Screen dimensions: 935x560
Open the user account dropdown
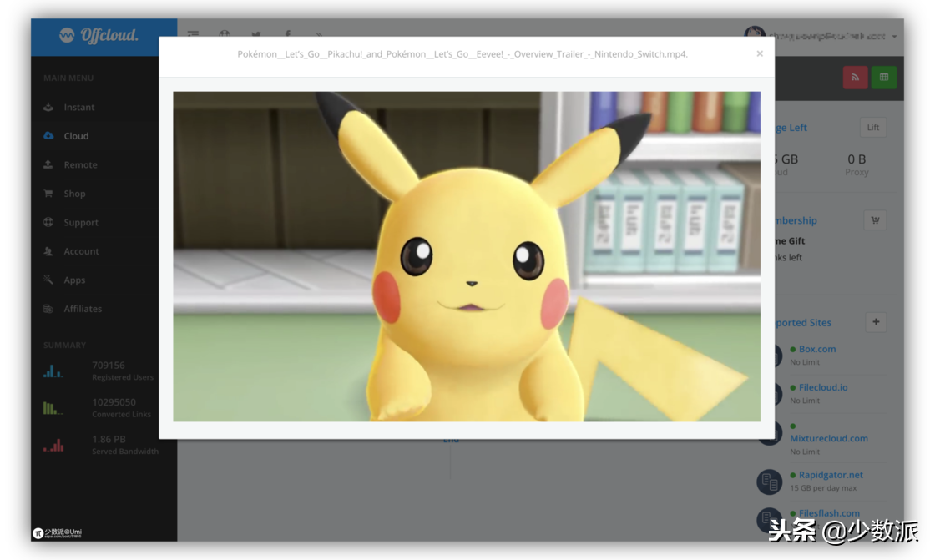[894, 36]
